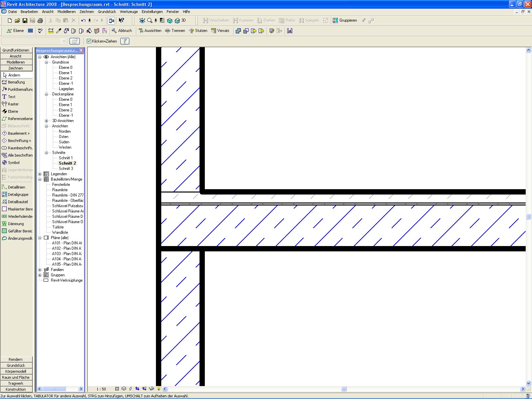Close the Besprechungsraum project browser panel

tap(81, 51)
